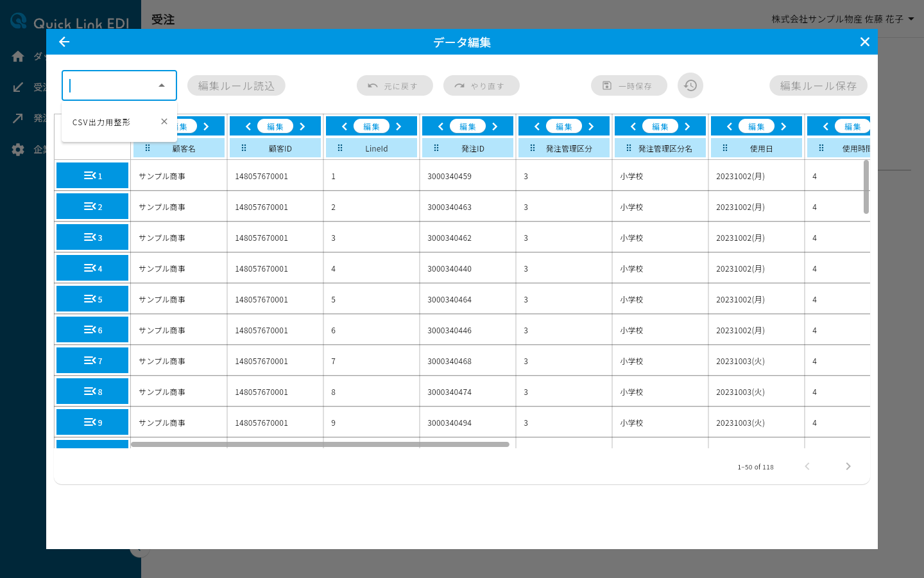Image resolution: width=924 pixels, height=578 pixels.
Task: Select the CSV出力用整形 option
Action: (101, 122)
